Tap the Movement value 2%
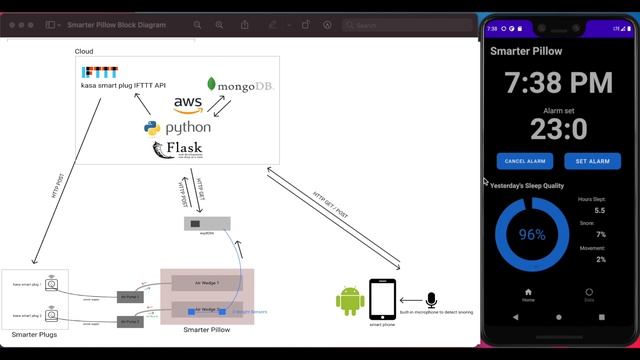 601,260
